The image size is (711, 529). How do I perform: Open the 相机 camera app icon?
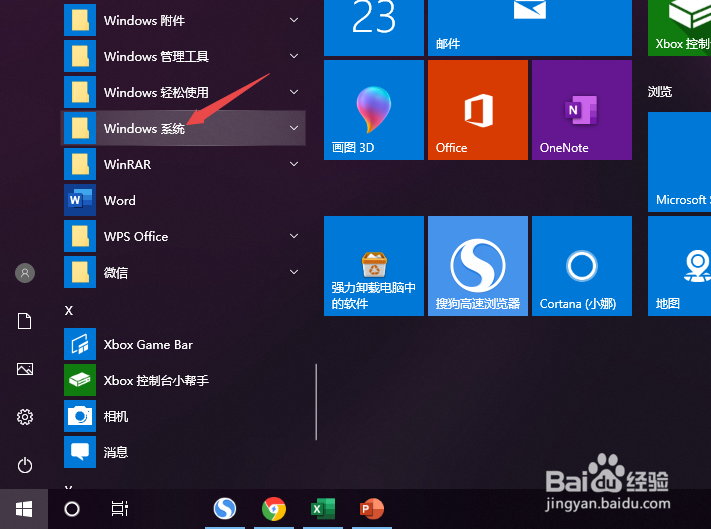click(80, 416)
